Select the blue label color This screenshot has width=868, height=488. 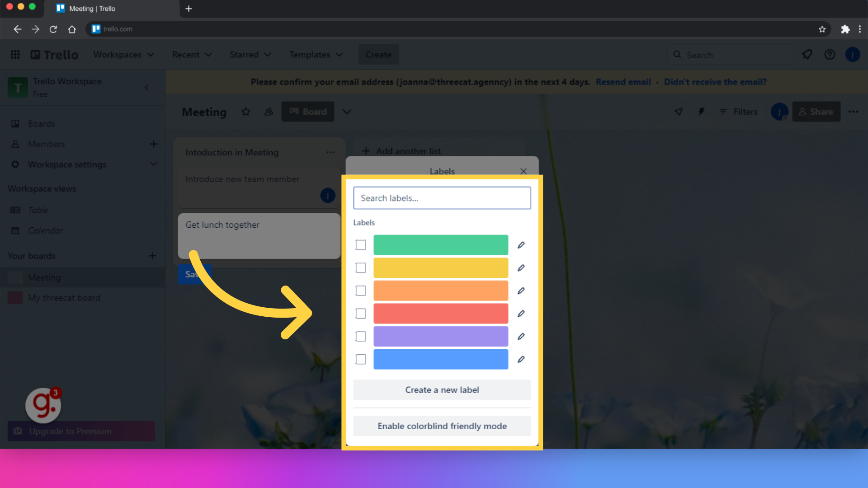tap(441, 359)
